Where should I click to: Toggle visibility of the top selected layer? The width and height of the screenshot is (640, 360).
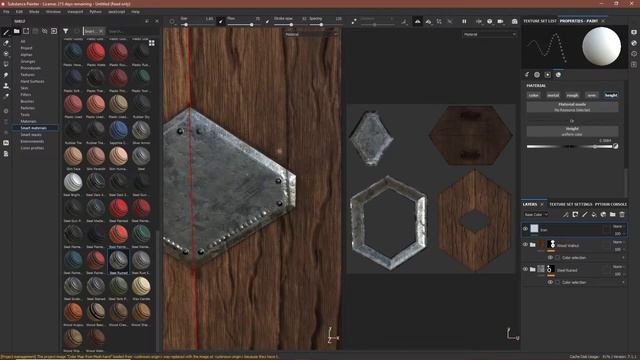click(525, 229)
